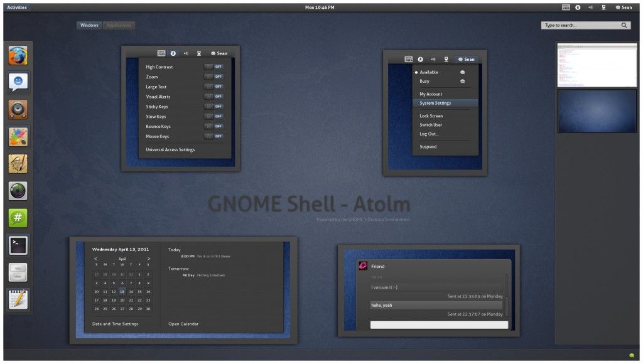Open the green hash IRC app
643x364 pixels.
18,218
